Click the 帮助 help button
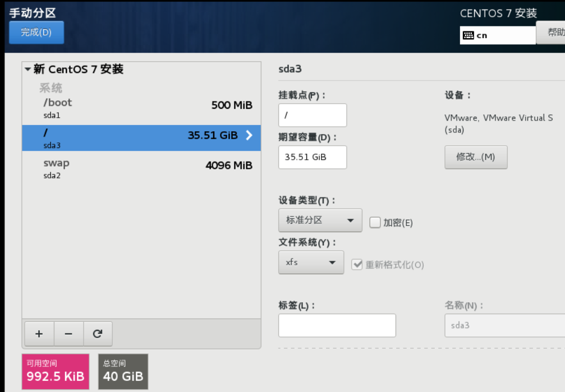This screenshot has height=392, width=565. [550, 33]
